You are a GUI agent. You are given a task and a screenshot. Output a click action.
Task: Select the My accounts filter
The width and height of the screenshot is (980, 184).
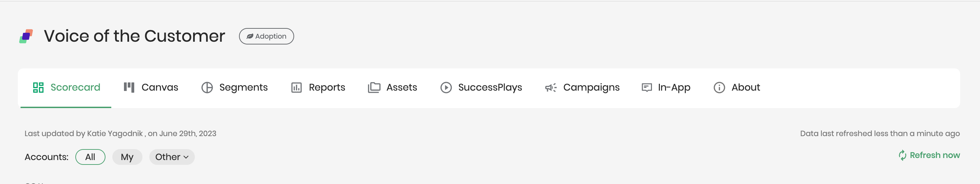127,157
